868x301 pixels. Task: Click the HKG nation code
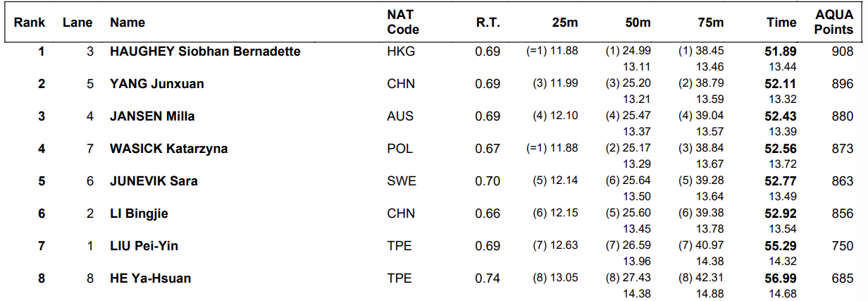click(401, 51)
